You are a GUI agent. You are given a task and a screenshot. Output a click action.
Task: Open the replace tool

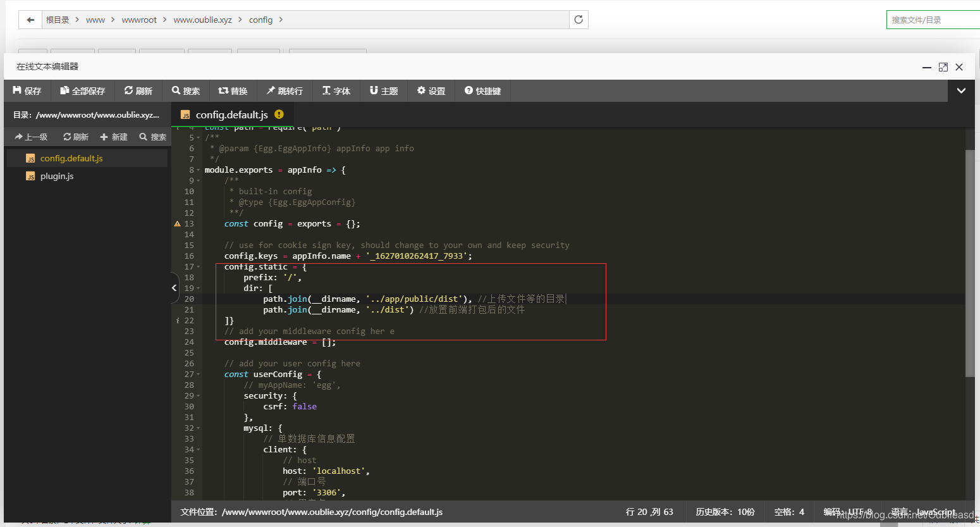coord(233,91)
